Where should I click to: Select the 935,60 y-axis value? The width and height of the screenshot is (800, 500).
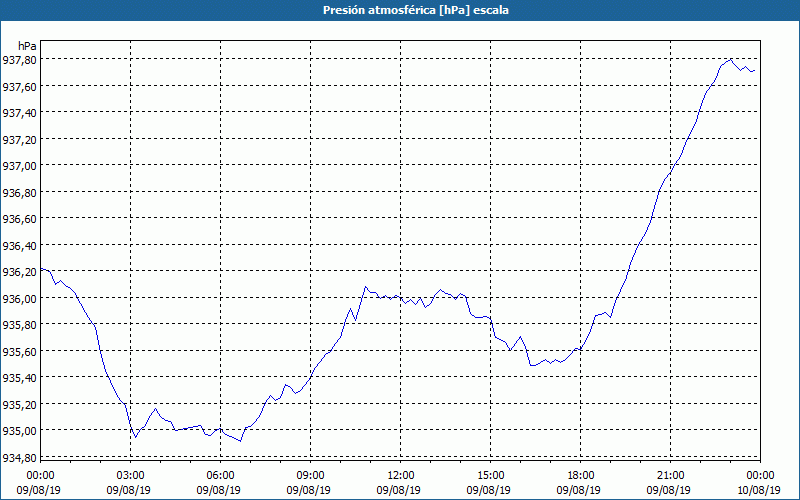click(x=20, y=352)
